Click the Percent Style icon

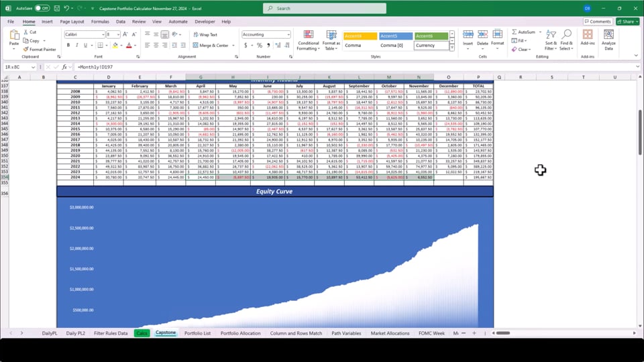(x=259, y=45)
